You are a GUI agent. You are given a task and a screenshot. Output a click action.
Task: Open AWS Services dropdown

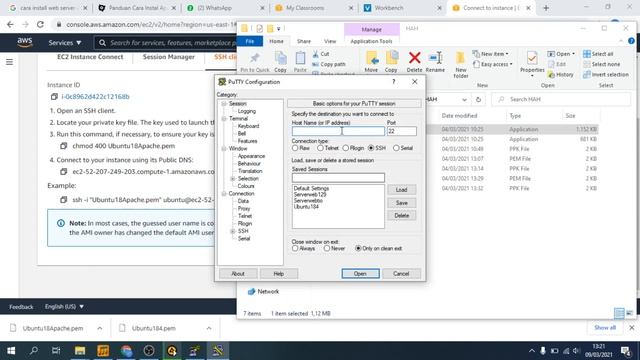coord(64,42)
